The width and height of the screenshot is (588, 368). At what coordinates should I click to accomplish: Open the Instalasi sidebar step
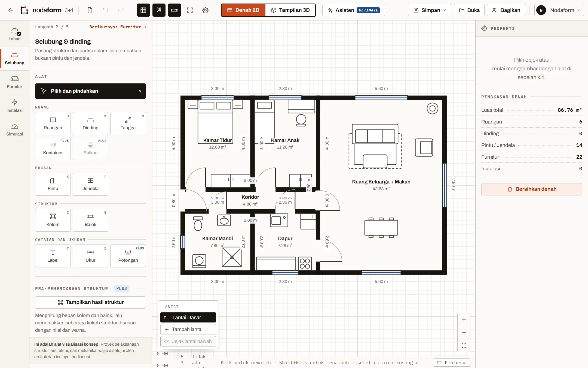click(15, 106)
